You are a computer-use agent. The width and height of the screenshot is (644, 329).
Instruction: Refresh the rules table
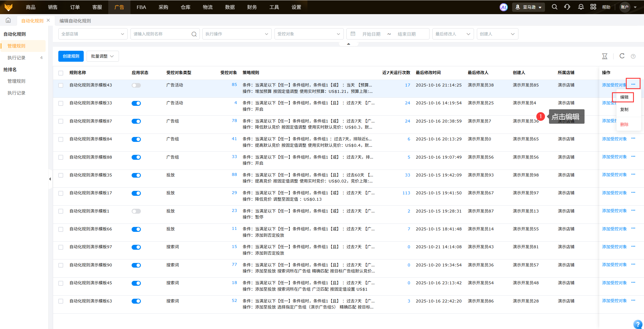point(622,56)
